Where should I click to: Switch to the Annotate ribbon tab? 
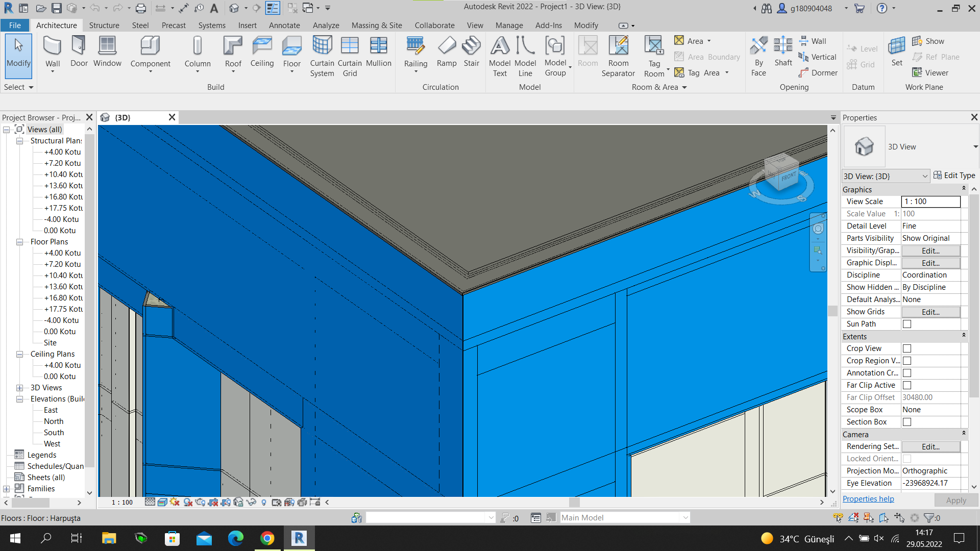coord(284,26)
